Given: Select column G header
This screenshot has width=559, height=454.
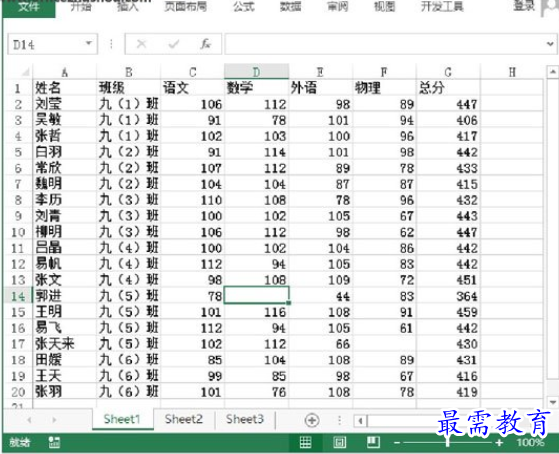Looking at the screenshot, I should [x=448, y=72].
